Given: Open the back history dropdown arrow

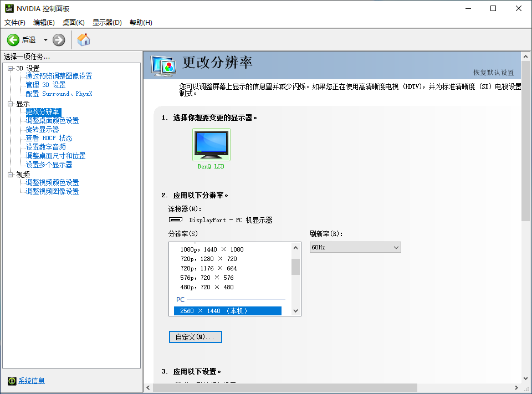Looking at the screenshot, I should coord(45,40).
